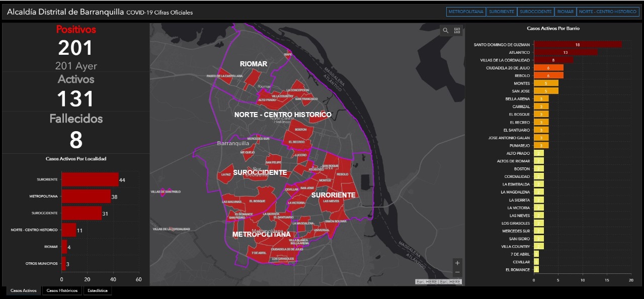Select the Casos Activos tab
644x299 pixels.
coord(24,290)
